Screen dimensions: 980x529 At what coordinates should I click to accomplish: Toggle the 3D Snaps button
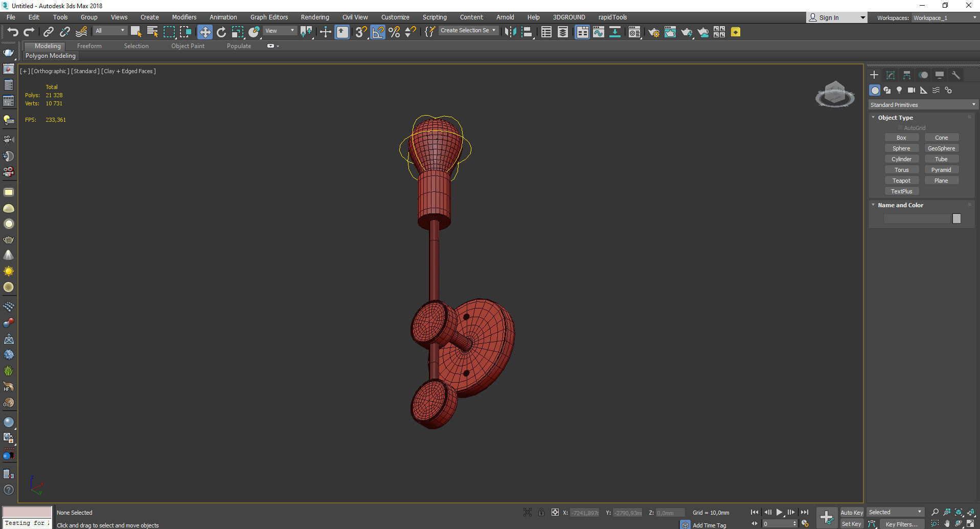click(x=361, y=32)
